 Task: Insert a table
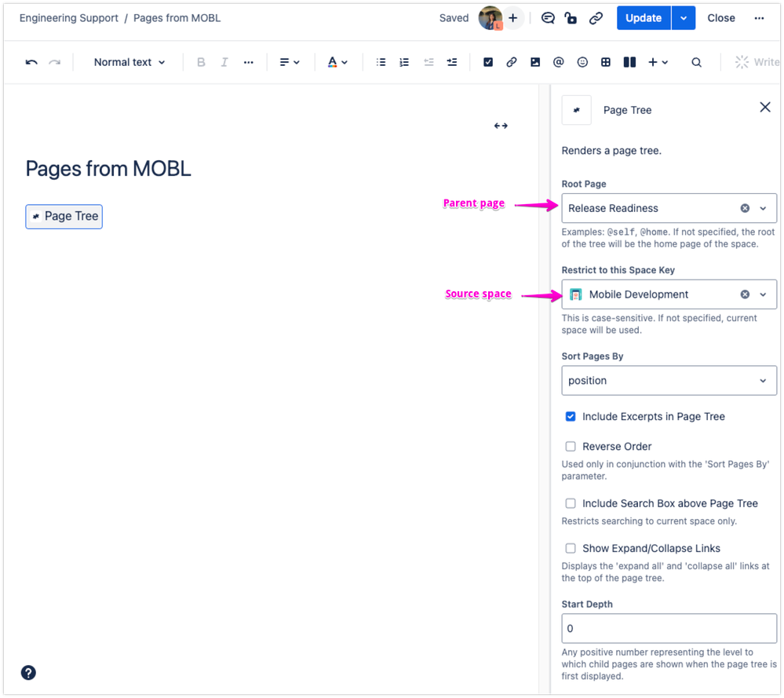click(x=605, y=62)
